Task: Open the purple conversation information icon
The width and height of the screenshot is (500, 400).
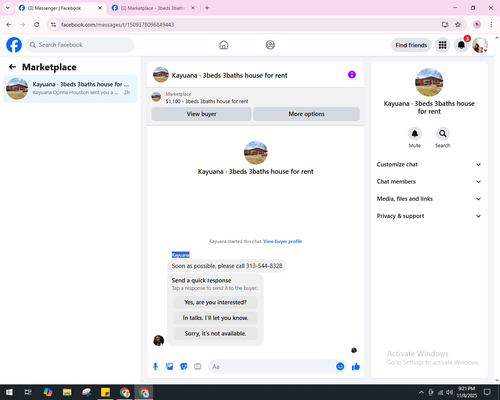Action: click(x=352, y=75)
